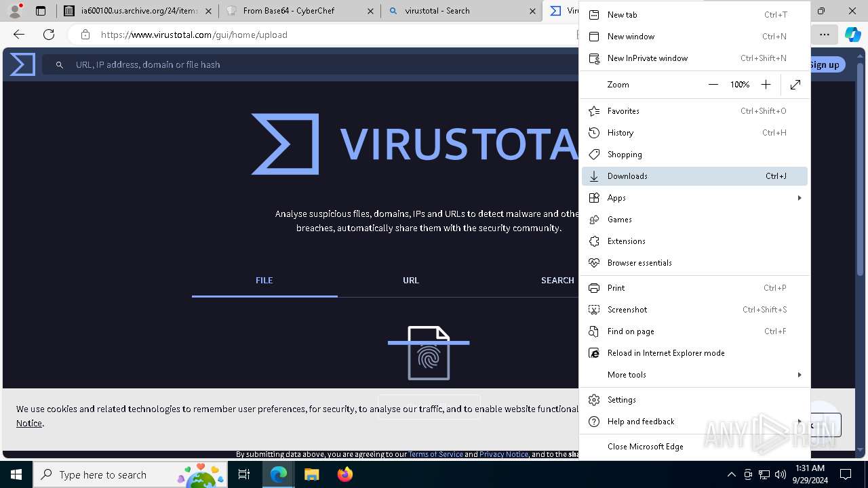868x488 pixels.
Task: Click the volume icon in the system tray
Action: [x=780, y=474]
